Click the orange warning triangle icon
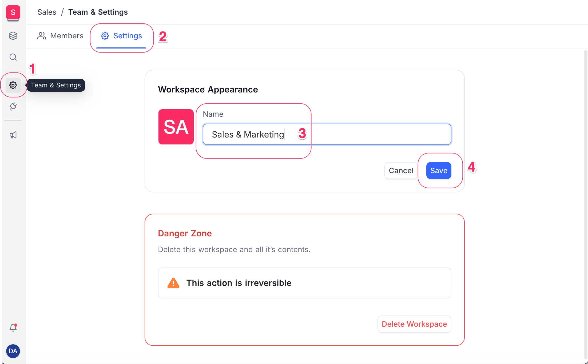Screen dimensions: 588x364 (x=173, y=283)
